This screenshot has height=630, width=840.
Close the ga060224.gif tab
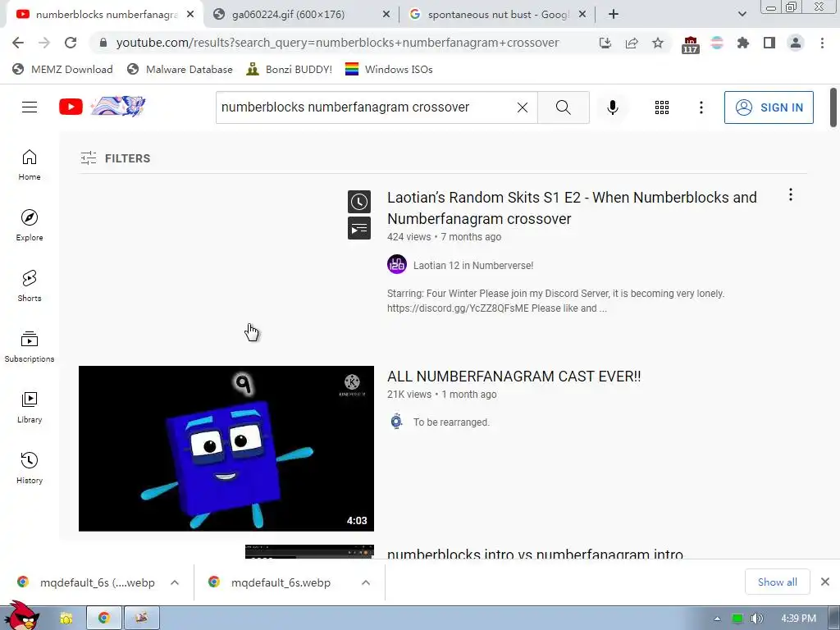[386, 15]
